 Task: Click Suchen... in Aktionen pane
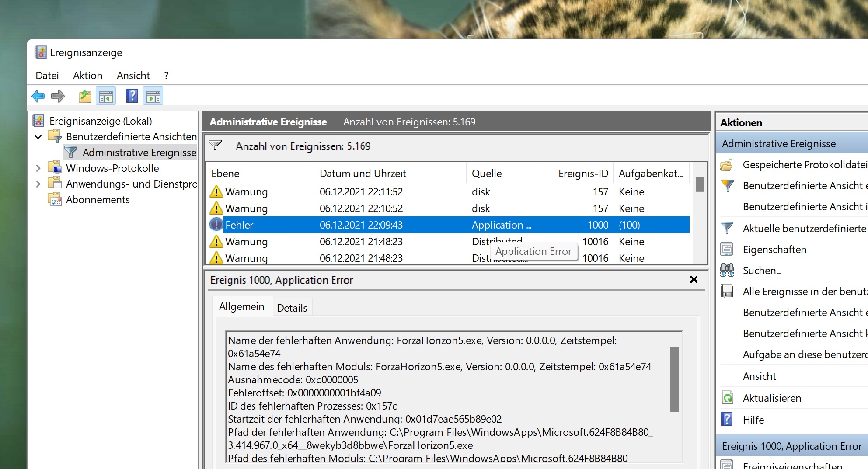pyautogui.click(x=762, y=271)
